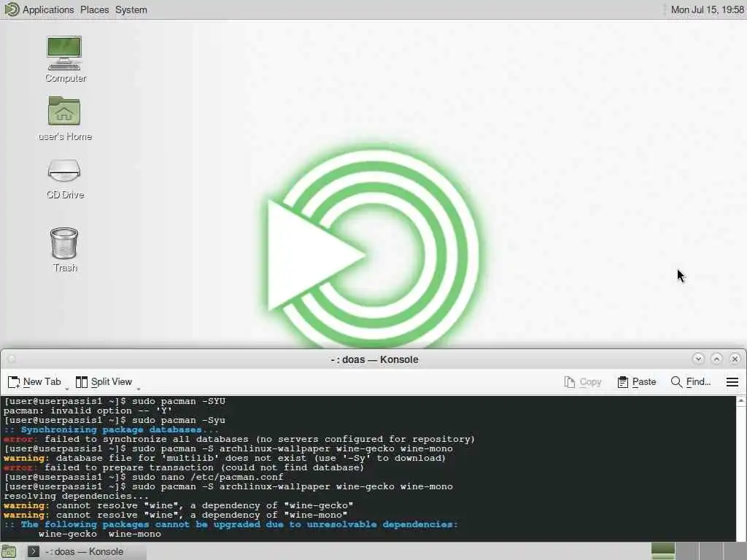The image size is (747, 560).
Task: Open the Konsole hamburger menu
Action: point(732,382)
